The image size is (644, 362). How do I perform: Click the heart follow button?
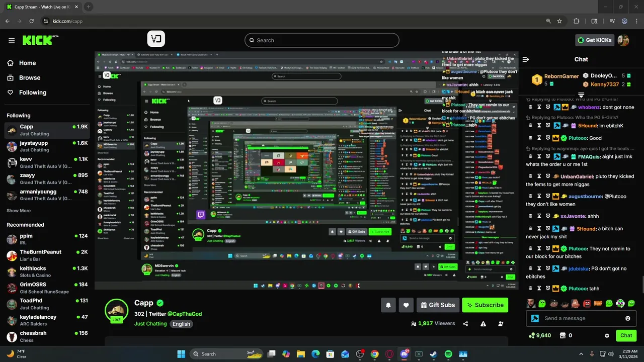(x=406, y=305)
